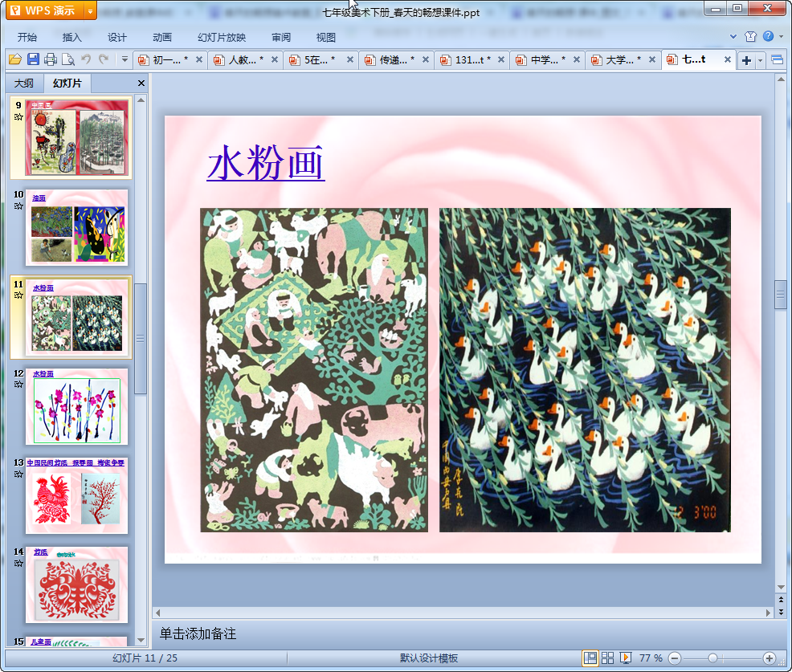Image resolution: width=792 pixels, height=672 pixels.
Task: Select slide 13 paper-cut rooster thumbnail
Action: [77, 495]
